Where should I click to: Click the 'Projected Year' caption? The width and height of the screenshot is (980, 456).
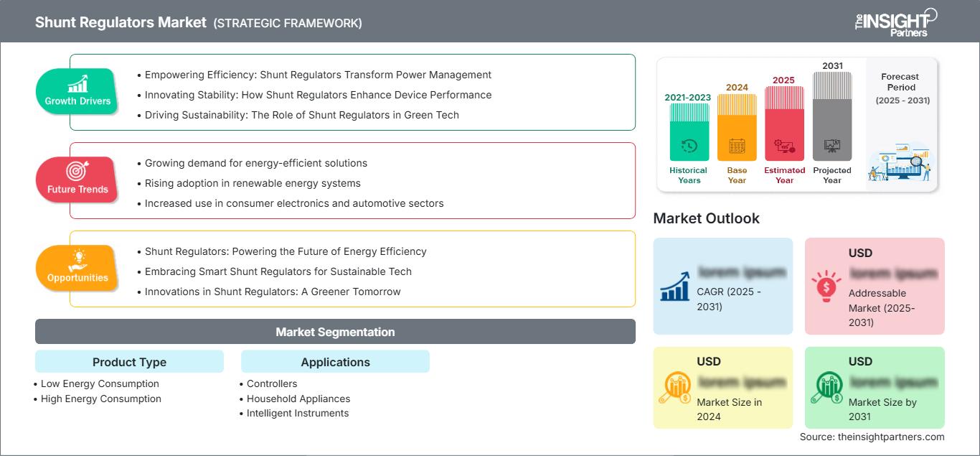tap(832, 175)
